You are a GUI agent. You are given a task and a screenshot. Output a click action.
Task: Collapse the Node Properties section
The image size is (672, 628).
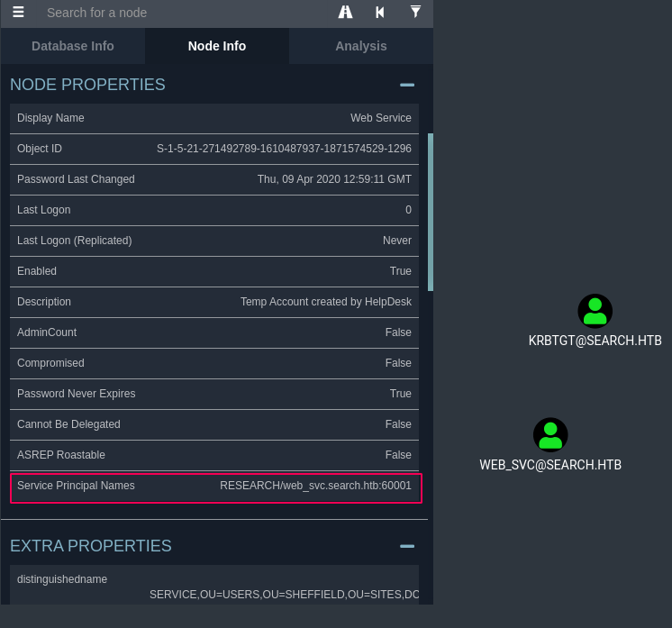point(407,85)
